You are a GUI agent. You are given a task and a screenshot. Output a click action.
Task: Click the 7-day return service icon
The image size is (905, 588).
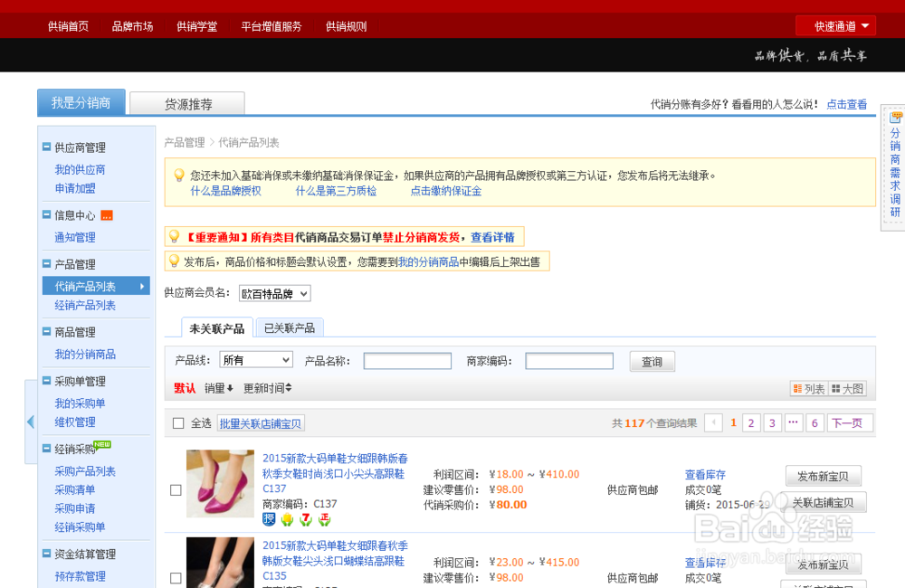coord(306,519)
